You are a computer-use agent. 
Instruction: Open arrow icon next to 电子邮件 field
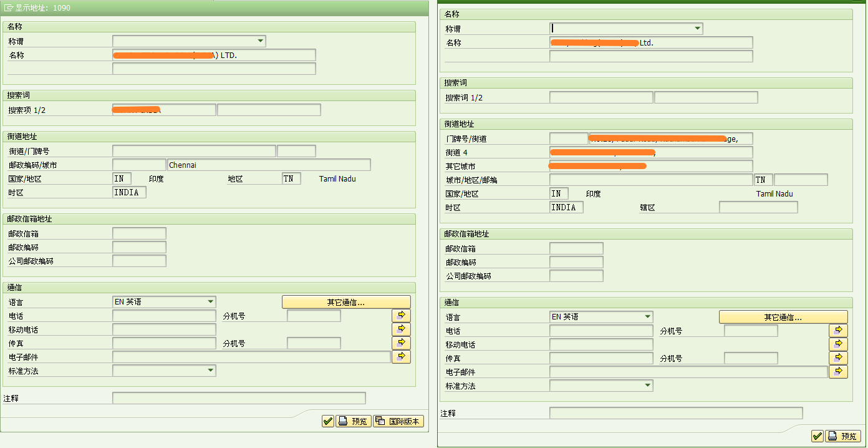401,356
